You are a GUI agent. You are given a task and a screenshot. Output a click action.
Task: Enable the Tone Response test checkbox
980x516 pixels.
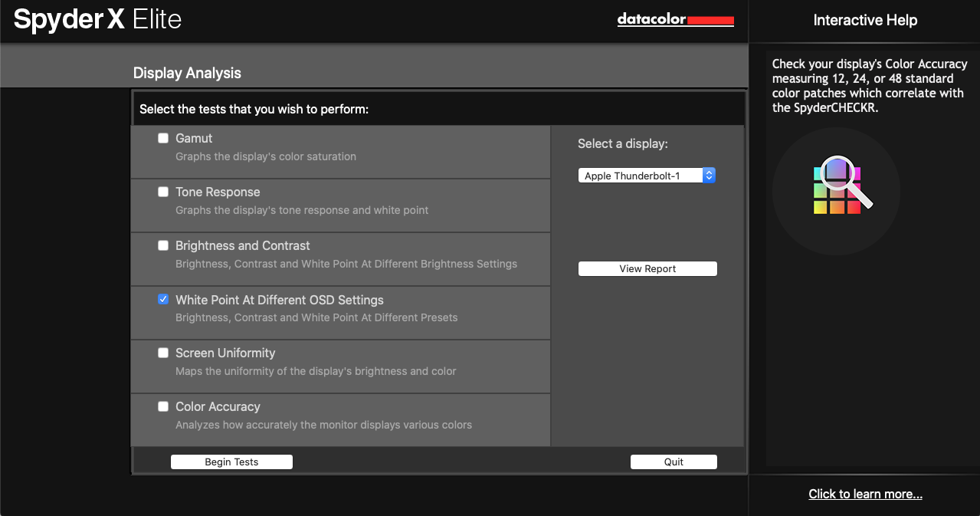coord(163,192)
